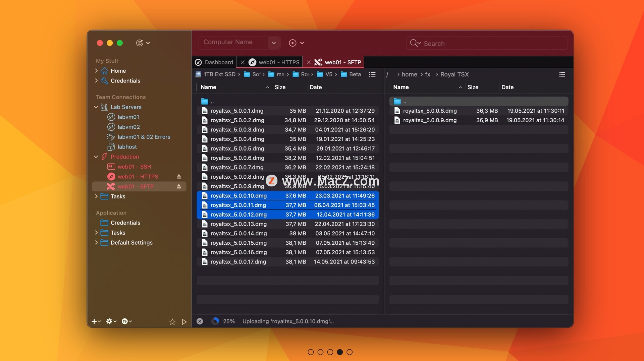Disconnect web01 - HTTPS via eject icon
Screen dimensions: 644x361
pyautogui.click(x=179, y=176)
